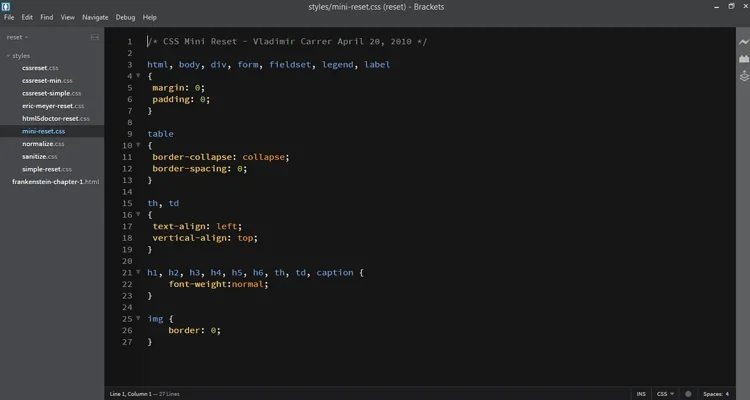This screenshot has width=750, height=400.
Task: Open the Navigate menu
Action: (95, 17)
